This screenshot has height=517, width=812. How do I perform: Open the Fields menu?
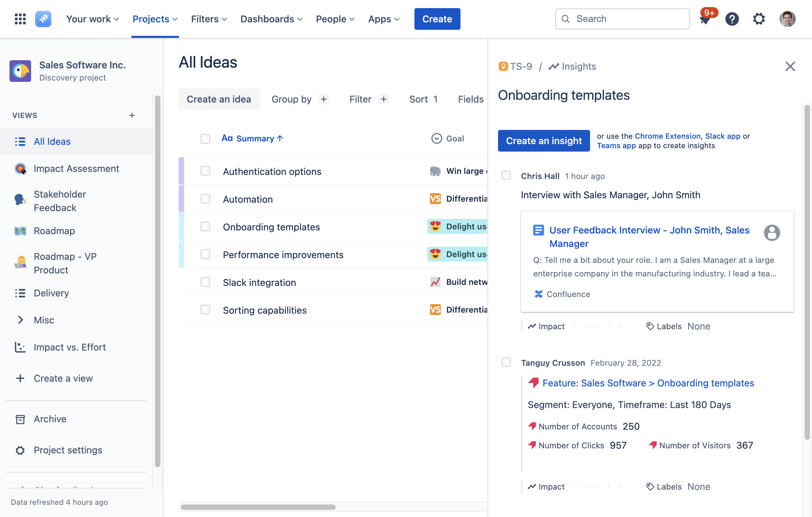coord(471,99)
